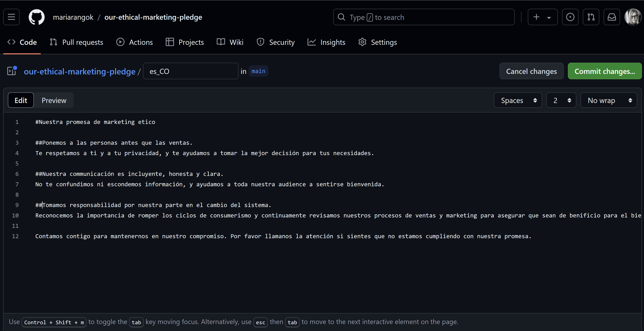This screenshot has height=331, width=644.
Task: Open the indent size dropdown showing 2
Action: coord(561,100)
